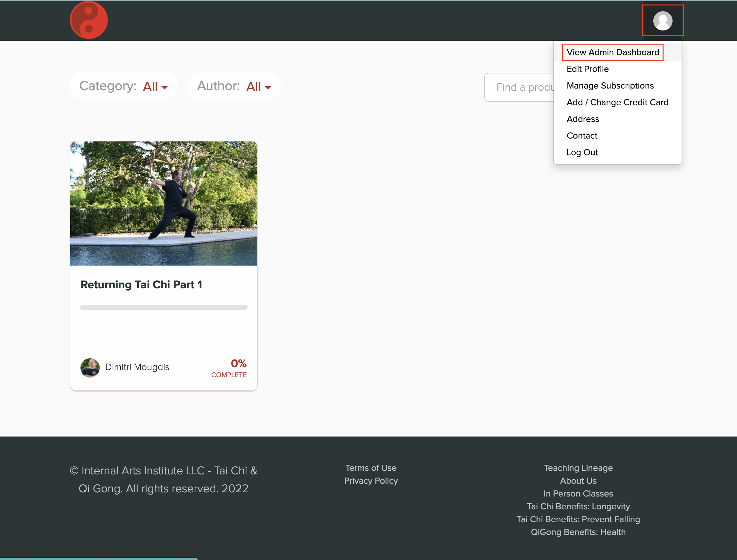Click Dimitri Mougdis author avatar
The width and height of the screenshot is (737, 560).
point(90,368)
